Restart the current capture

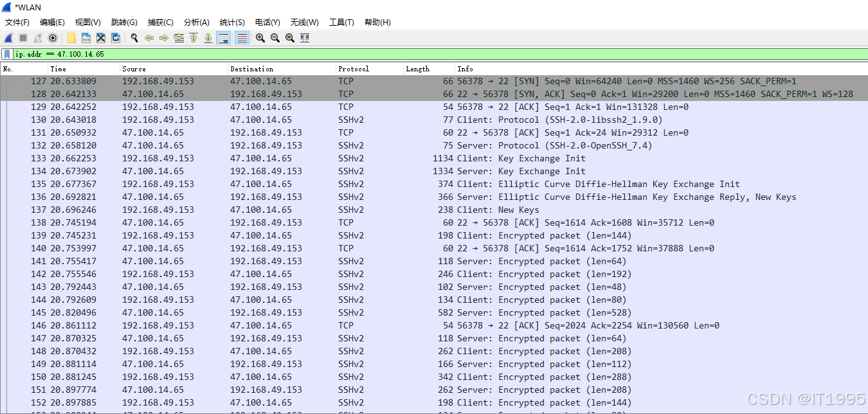tap(37, 38)
